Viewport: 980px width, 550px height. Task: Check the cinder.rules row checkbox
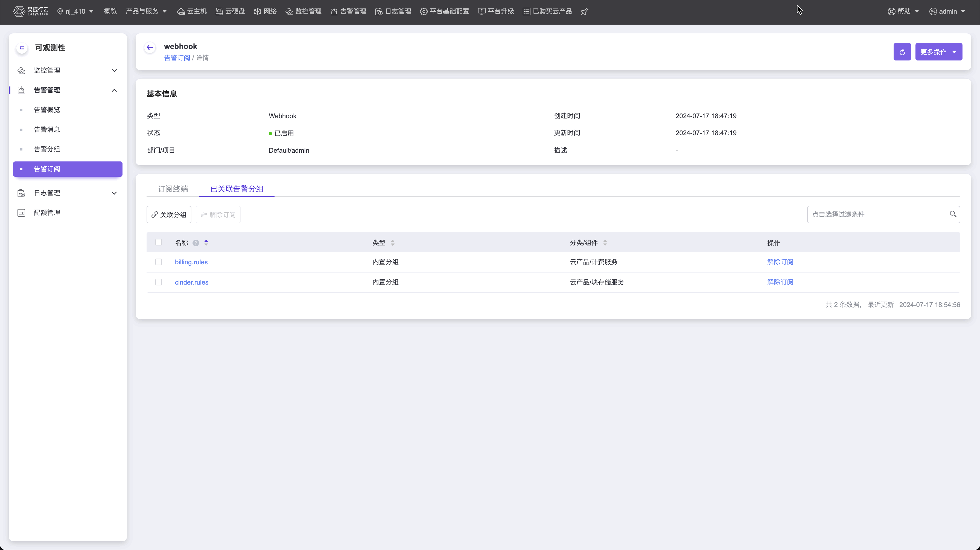(x=159, y=282)
